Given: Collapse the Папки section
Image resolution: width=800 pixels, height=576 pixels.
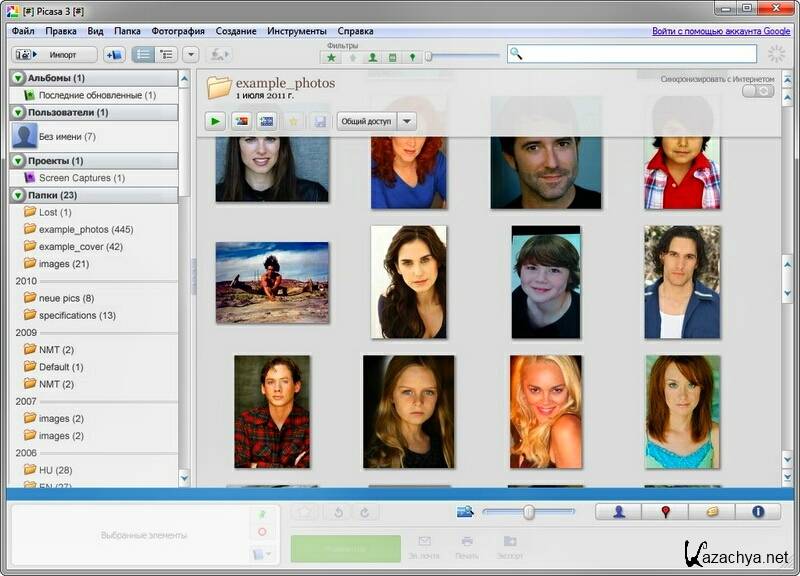Looking at the screenshot, I should (x=18, y=195).
